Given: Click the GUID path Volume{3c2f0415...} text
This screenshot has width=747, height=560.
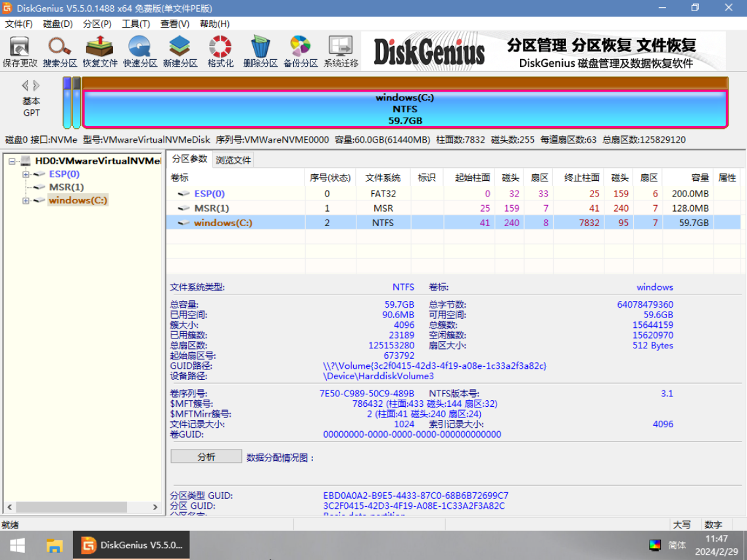Looking at the screenshot, I should [435, 365].
